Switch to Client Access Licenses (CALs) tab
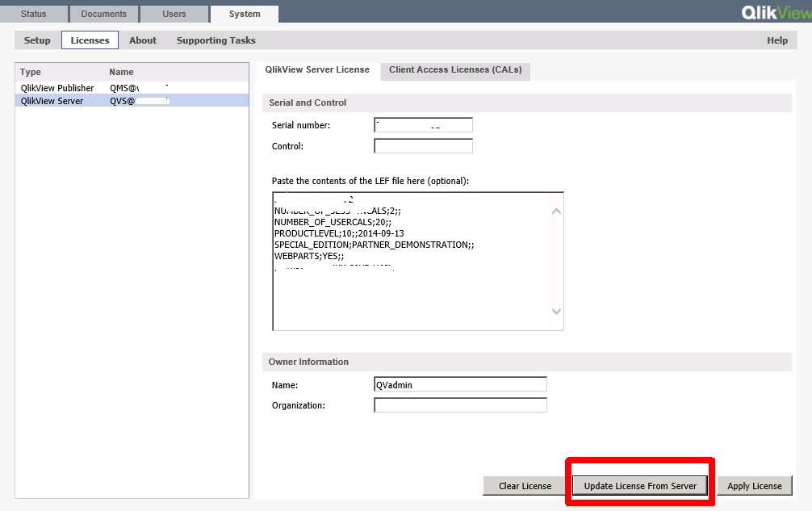 point(455,70)
